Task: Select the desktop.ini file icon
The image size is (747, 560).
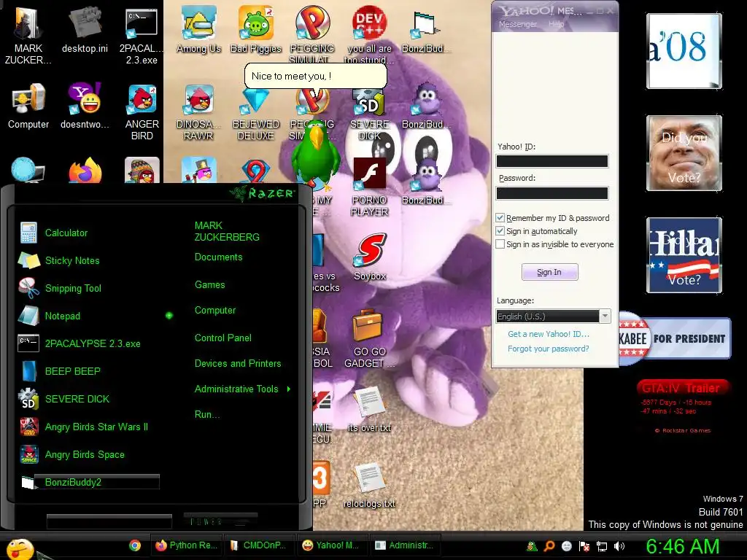Action: pyautogui.click(x=85, y=29)
